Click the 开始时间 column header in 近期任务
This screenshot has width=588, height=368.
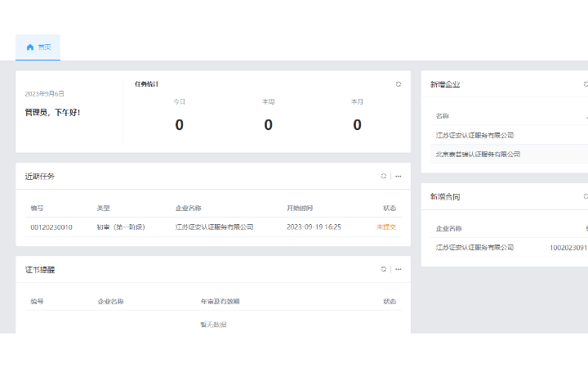pos(300,208)
